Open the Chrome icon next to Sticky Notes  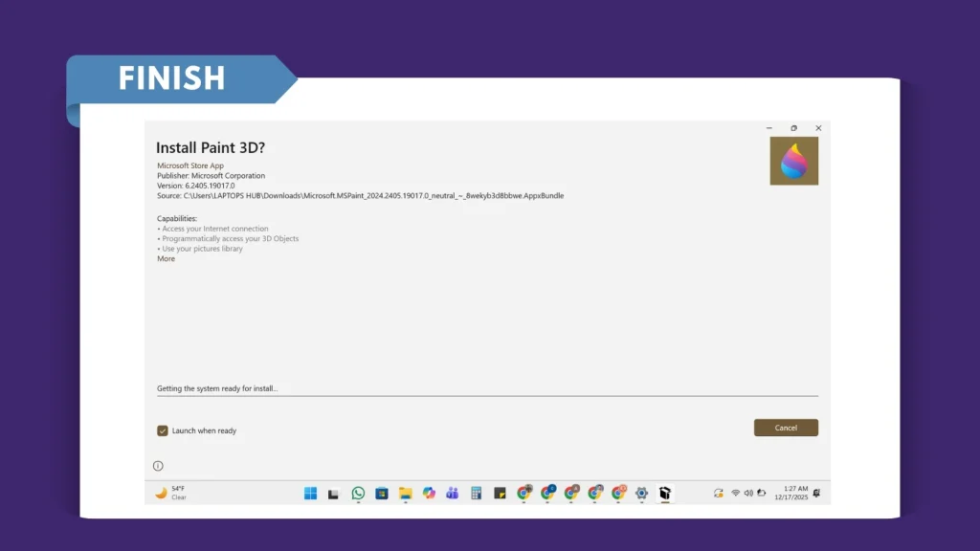[523, 493]
